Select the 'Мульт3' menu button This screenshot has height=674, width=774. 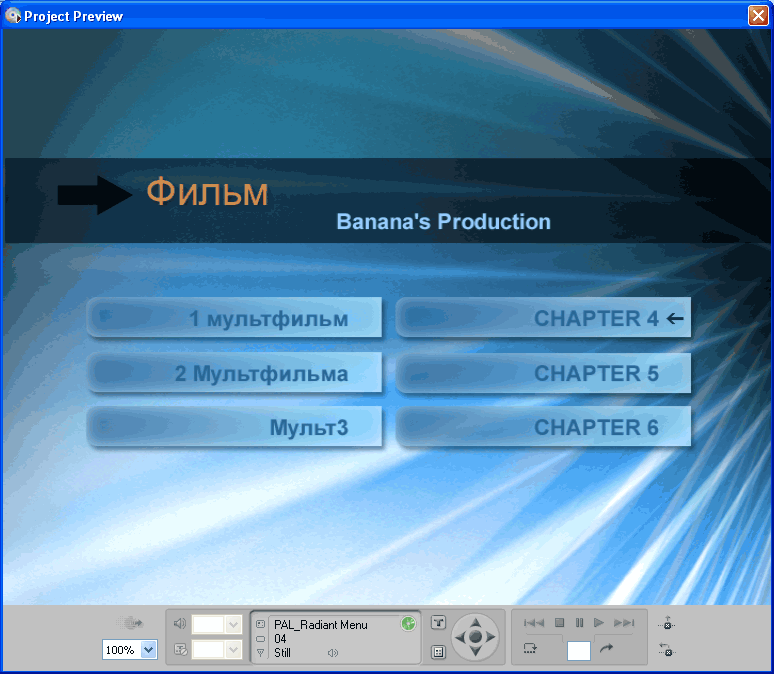pyautogui.click(x=234, y=427)
